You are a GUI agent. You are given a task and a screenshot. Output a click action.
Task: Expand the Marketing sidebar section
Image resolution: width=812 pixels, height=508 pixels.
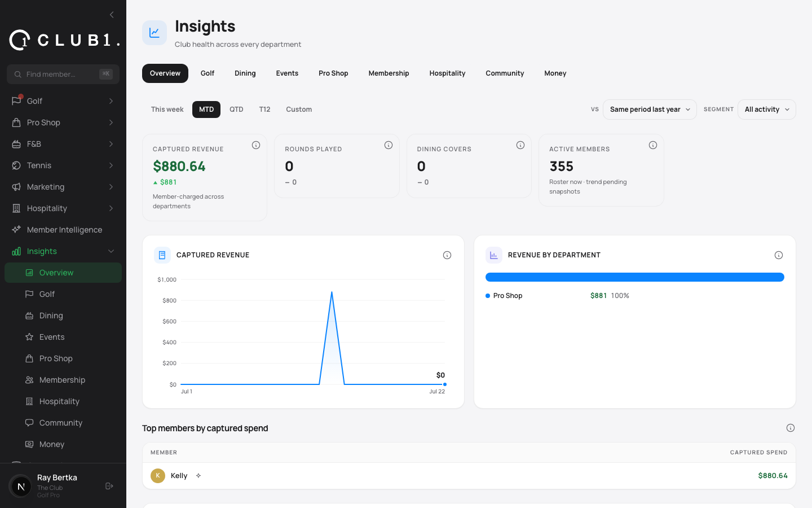pos(111,187)
